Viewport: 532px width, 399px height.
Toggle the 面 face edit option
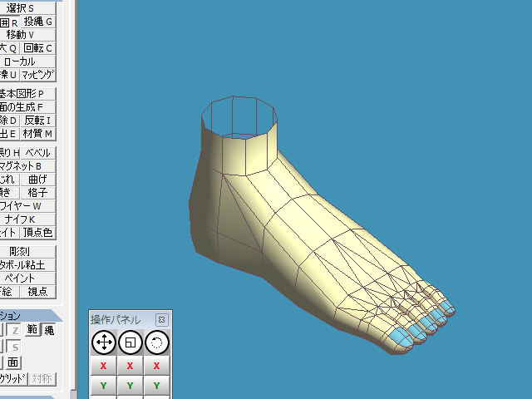[13, 362]
